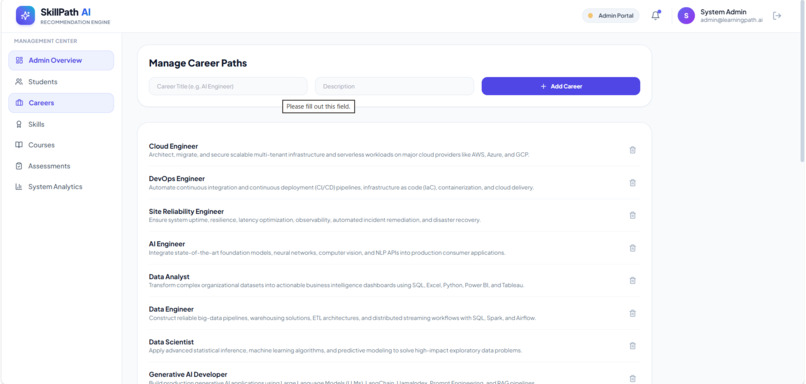Delete the AI Engineer career
The width and height of the screenshot is (806, 384).
pos(633,248)
